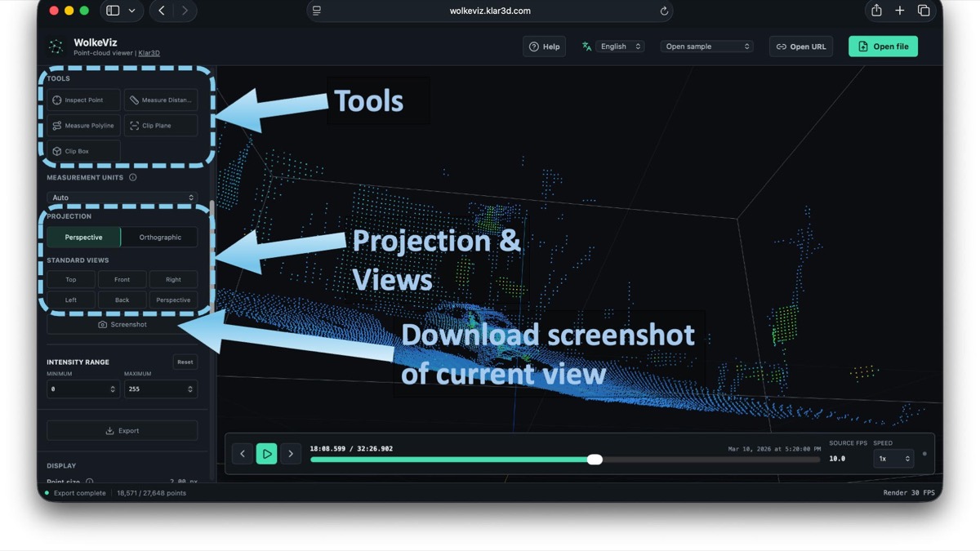
Task: Click the green Open file button
Action: click(x=883, y=47)
